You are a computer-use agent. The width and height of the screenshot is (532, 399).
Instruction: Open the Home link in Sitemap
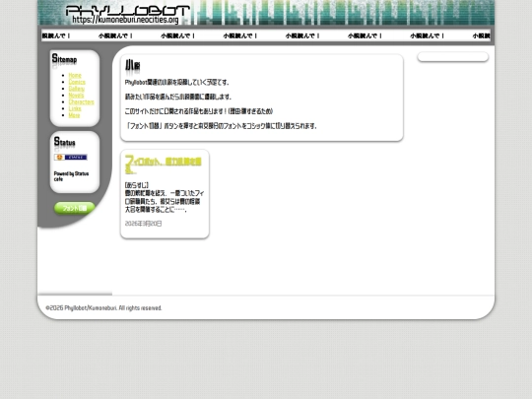coord(75,75)
